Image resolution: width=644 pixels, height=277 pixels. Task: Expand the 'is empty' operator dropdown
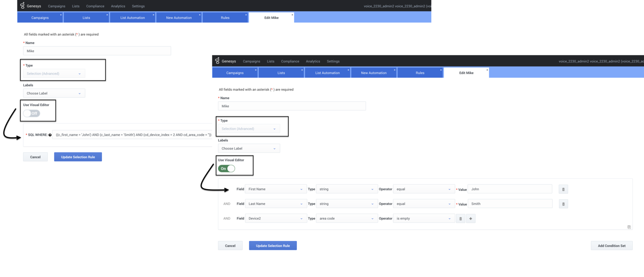(x=423, y=219)
